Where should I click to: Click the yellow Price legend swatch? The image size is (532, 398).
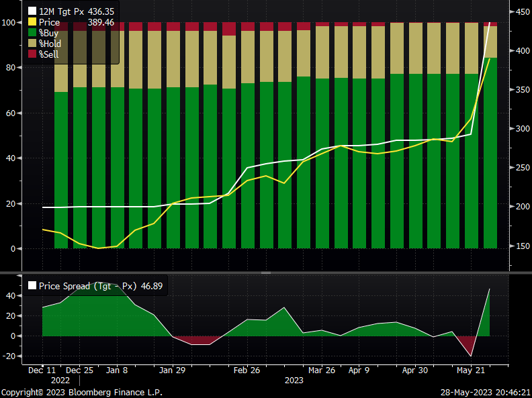pyautogui.click(x=32, y=22)
